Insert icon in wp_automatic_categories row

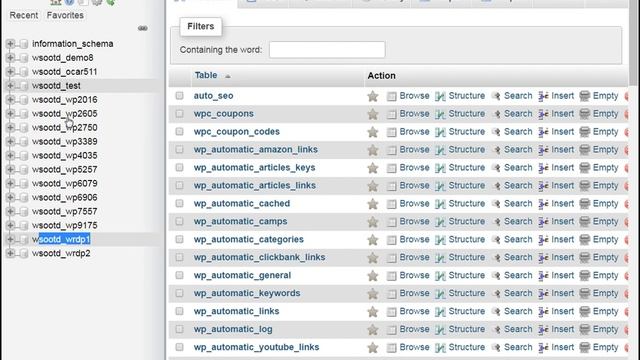(543, 240)
